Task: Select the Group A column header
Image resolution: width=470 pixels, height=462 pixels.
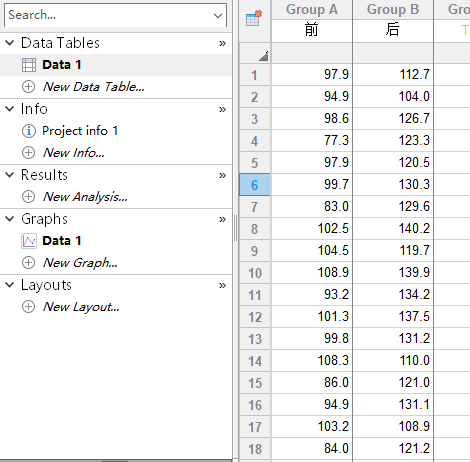Action: [x=312, y=9]
